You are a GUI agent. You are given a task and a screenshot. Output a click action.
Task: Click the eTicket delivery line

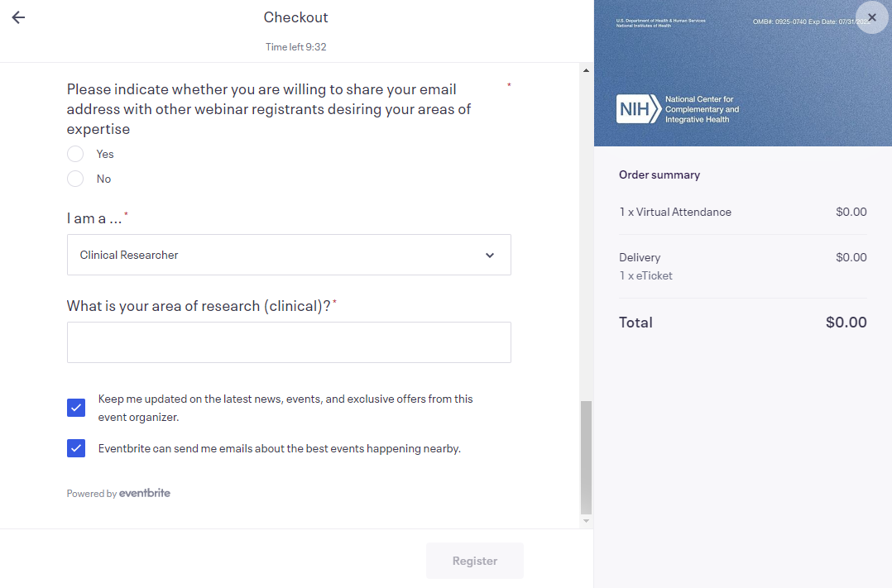[645, 275]
